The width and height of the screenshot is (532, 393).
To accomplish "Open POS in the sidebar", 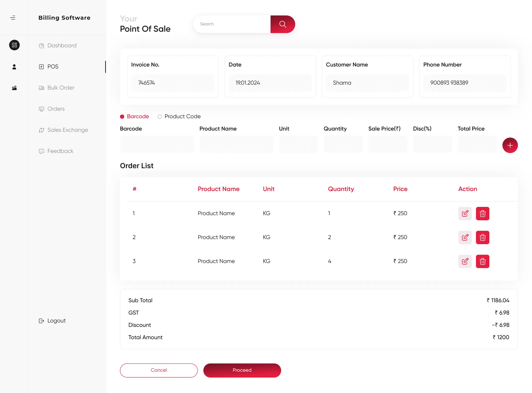I will coord(48,66).
